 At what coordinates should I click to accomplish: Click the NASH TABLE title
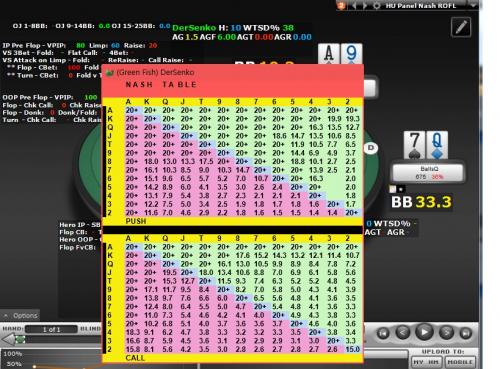point(161,85)
